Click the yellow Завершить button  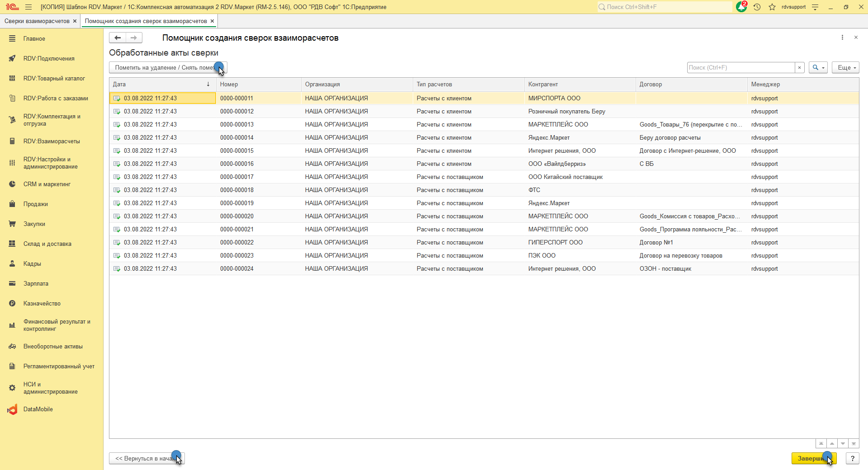click(x=813, y=458)
